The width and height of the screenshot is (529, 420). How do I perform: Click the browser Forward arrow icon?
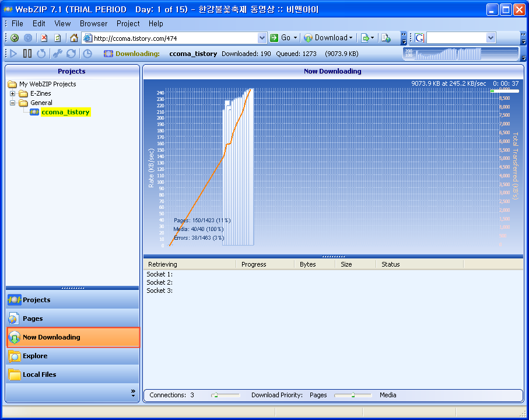coord(28,38)
